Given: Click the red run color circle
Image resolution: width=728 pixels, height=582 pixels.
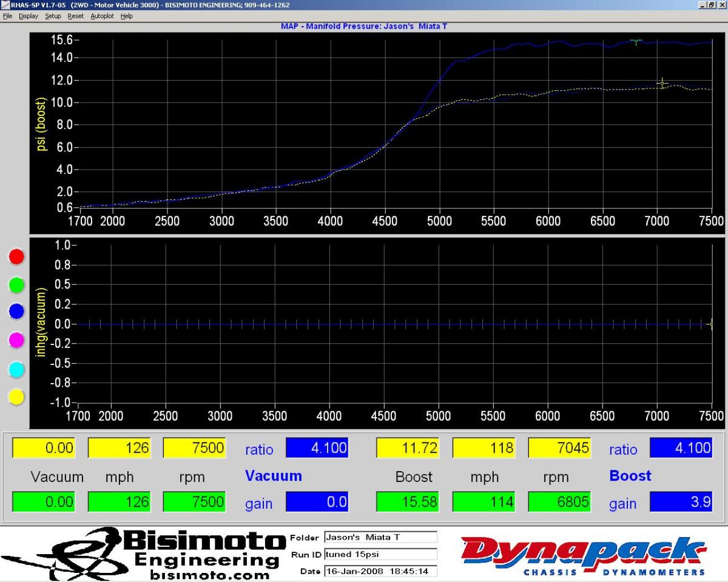Looking at the screenshot, I should [x=16, y=256].
